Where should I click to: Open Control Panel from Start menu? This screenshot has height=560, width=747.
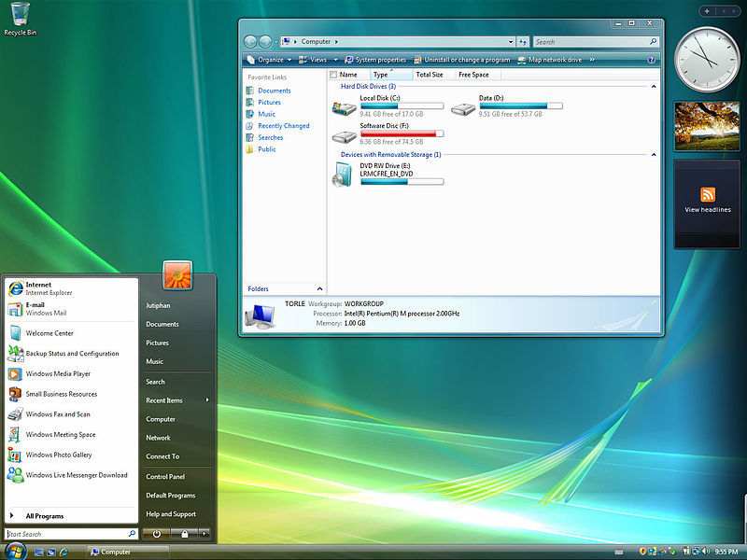[165, 477]
